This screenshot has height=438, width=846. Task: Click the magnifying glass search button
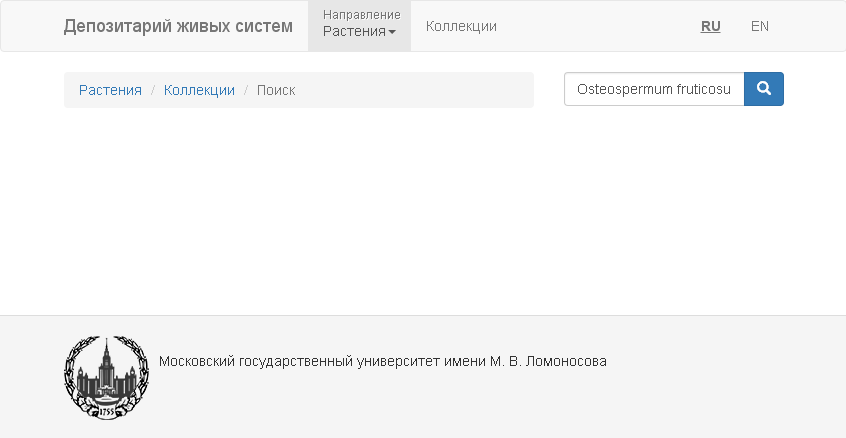coord(764,89)
